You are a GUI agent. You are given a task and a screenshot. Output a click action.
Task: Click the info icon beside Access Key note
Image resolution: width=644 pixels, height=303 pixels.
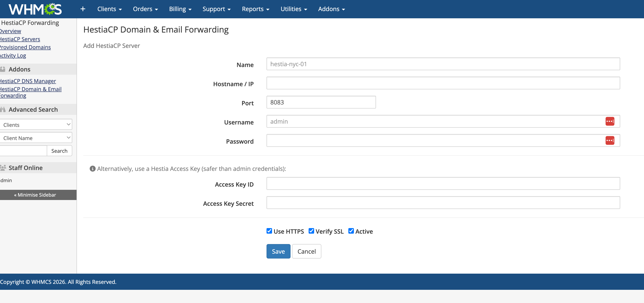point(92,169)
